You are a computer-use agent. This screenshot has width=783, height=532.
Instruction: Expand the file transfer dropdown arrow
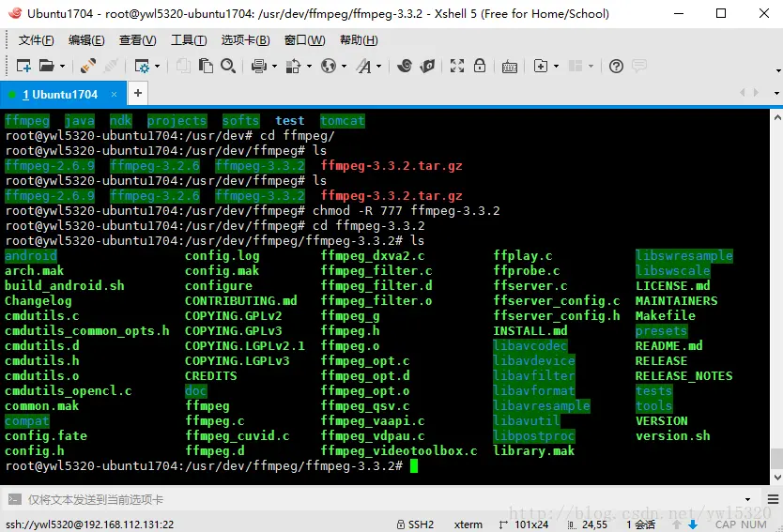(309, 66)
